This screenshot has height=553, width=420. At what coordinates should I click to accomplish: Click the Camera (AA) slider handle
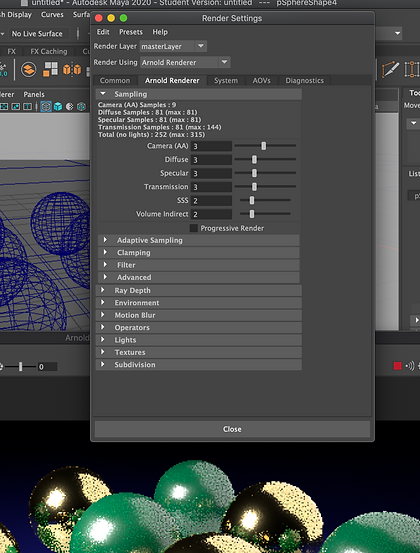tap(263, 146)
